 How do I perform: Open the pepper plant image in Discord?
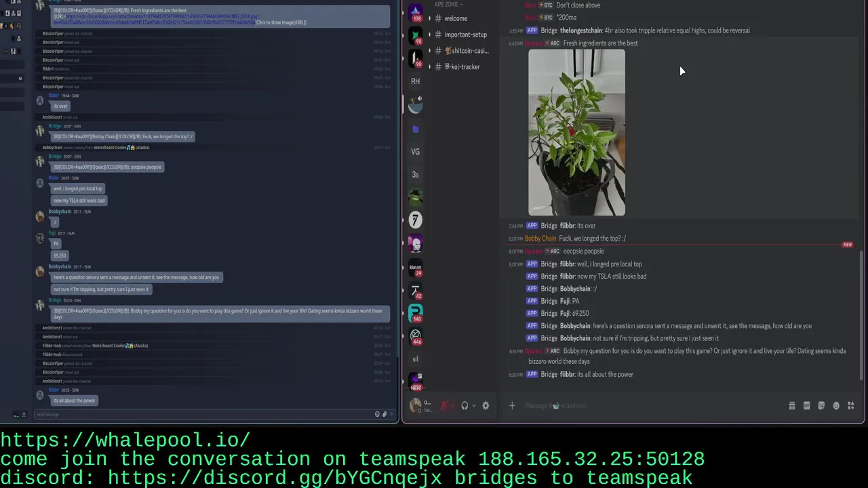pyautogui.click(x=576, y=132)
